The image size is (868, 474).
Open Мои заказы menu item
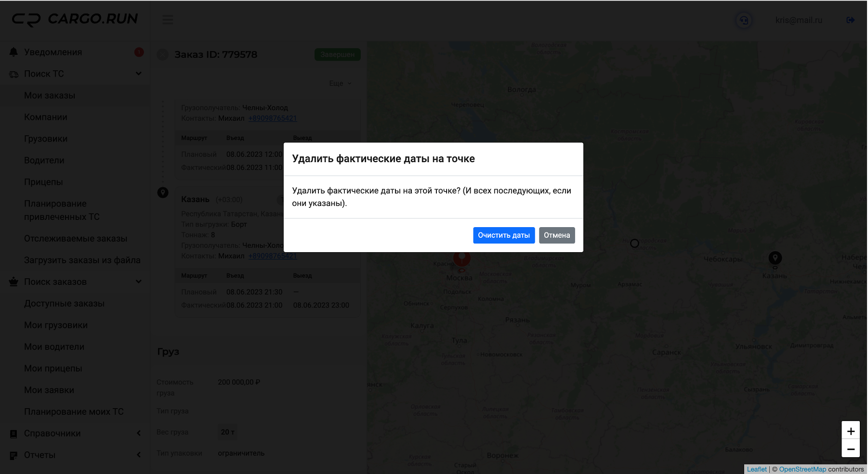click(x=50, y=95)
